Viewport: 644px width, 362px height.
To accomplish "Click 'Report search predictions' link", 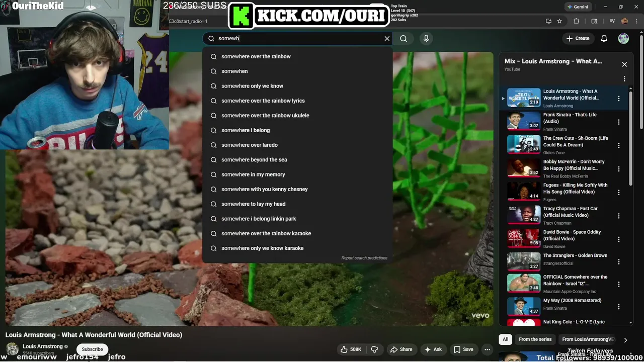I will pyautogui.click(x=364, y=258).
